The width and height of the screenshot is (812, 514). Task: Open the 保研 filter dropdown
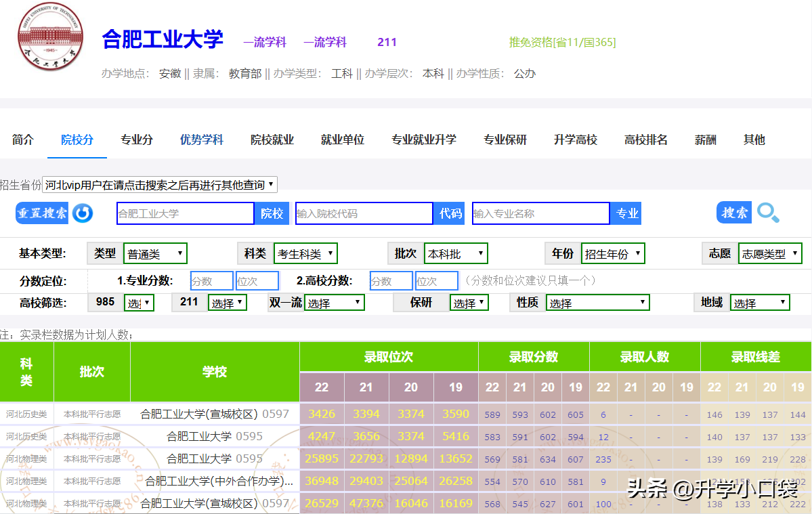coord(469,303)
